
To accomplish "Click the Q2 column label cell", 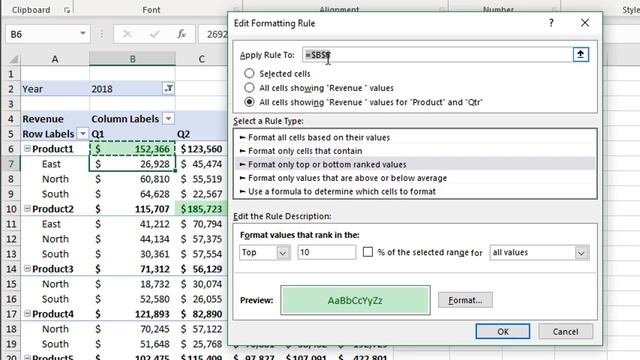I will click(x=201, y=134).
